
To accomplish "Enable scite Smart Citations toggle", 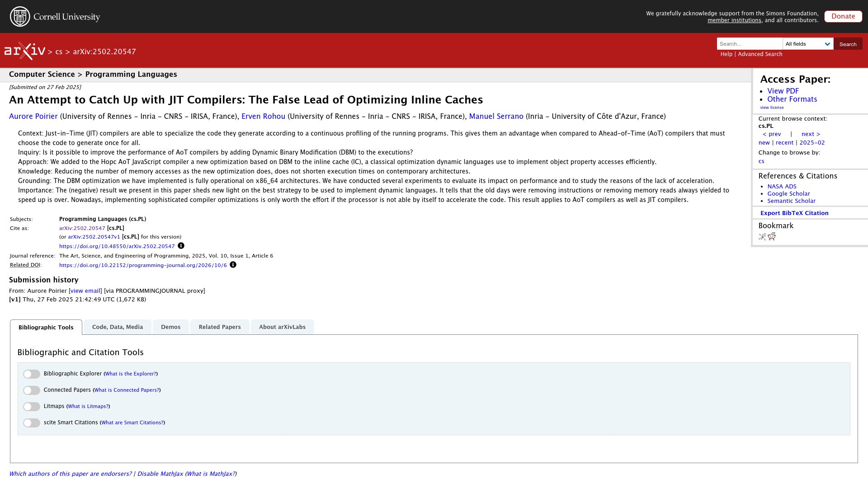I will pos(32,423).
